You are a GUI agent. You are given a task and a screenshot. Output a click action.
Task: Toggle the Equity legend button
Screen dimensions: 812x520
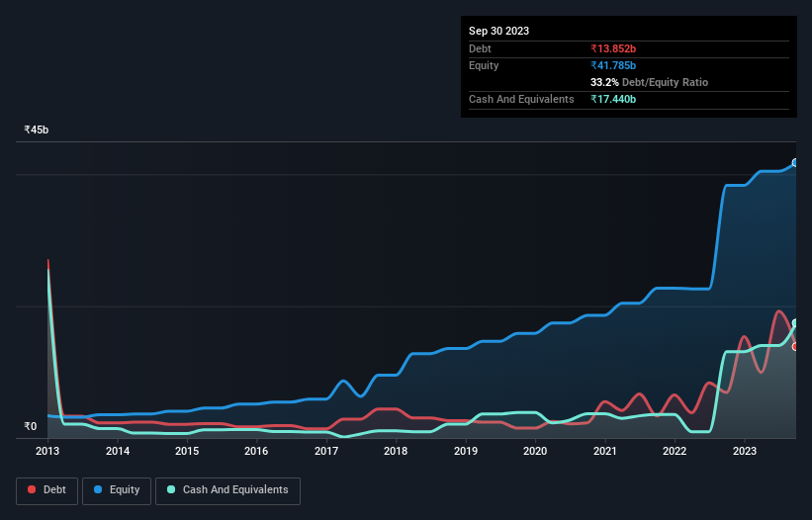pyautogui.click(x=117, y=490)
